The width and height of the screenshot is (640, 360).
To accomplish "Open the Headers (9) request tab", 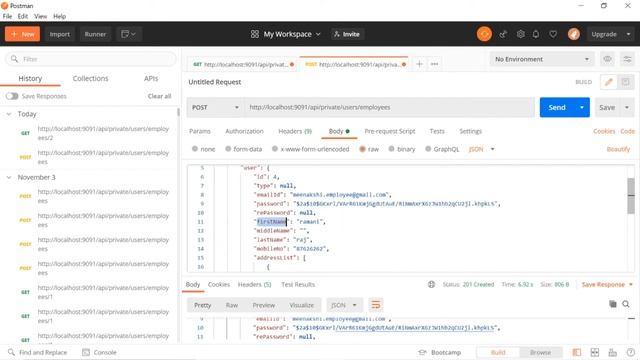I will 295,131.
